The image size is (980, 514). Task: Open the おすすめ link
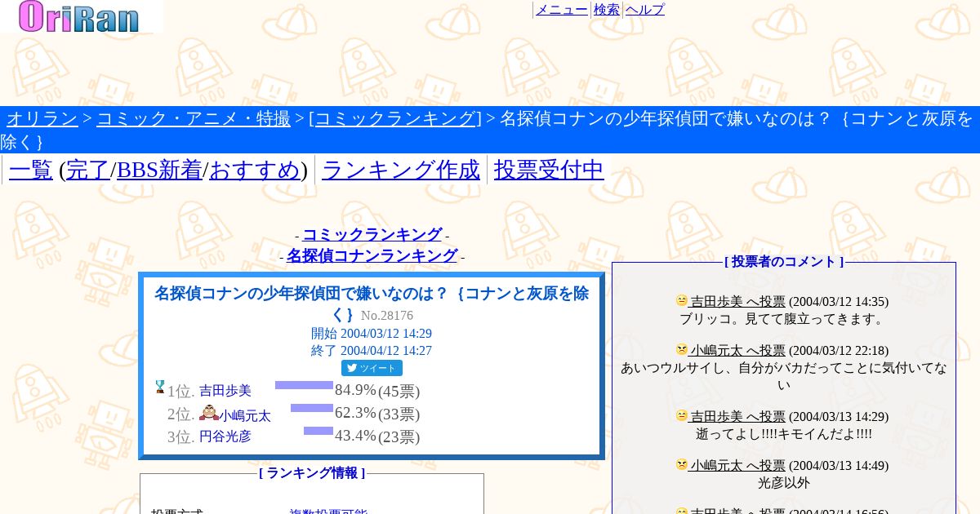coord(255,170)
